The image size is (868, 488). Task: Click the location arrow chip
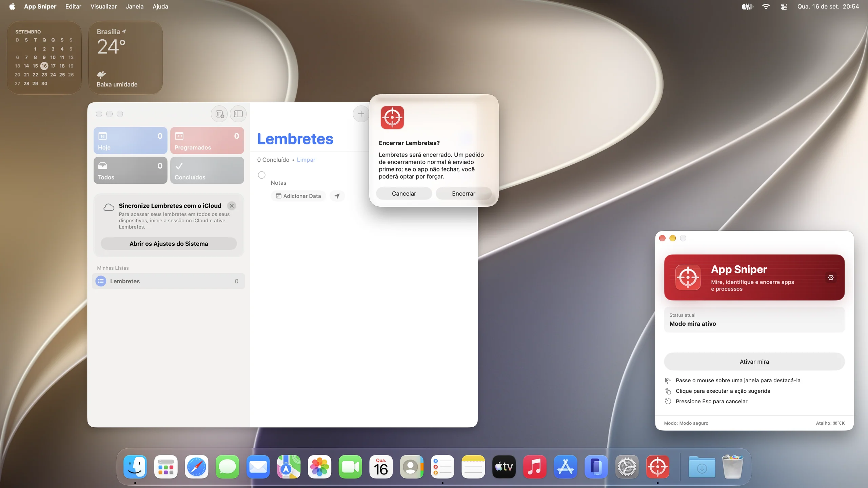coord(337,196)
